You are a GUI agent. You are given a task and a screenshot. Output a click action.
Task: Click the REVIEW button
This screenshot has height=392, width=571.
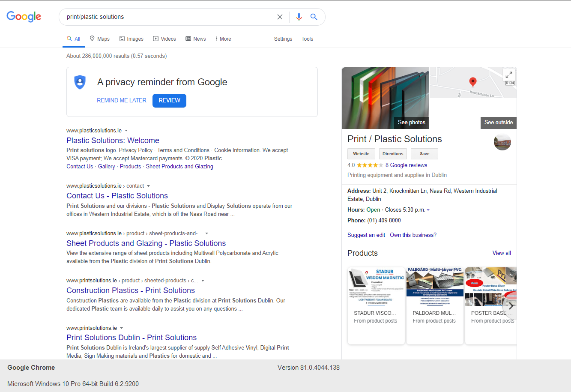[x=169, y=100]
